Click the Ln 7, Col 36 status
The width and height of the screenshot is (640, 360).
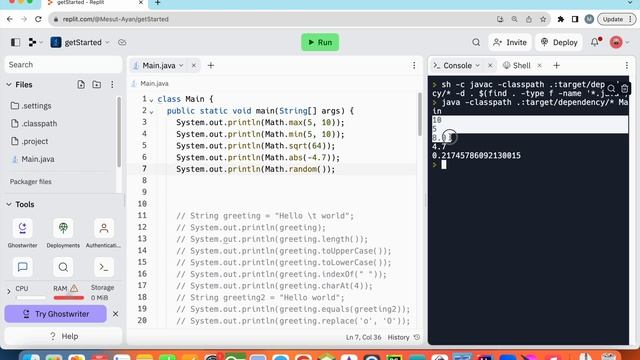click(363, 338)
